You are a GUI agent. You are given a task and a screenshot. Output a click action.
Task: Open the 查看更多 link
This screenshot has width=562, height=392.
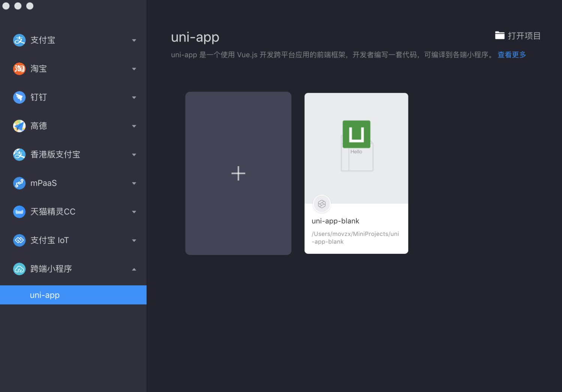[x=512, y=55]
